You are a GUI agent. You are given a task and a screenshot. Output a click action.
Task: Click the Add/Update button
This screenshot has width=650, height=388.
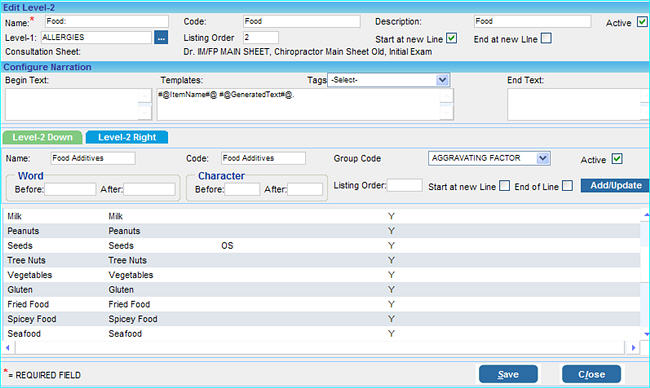coord(616,185)
